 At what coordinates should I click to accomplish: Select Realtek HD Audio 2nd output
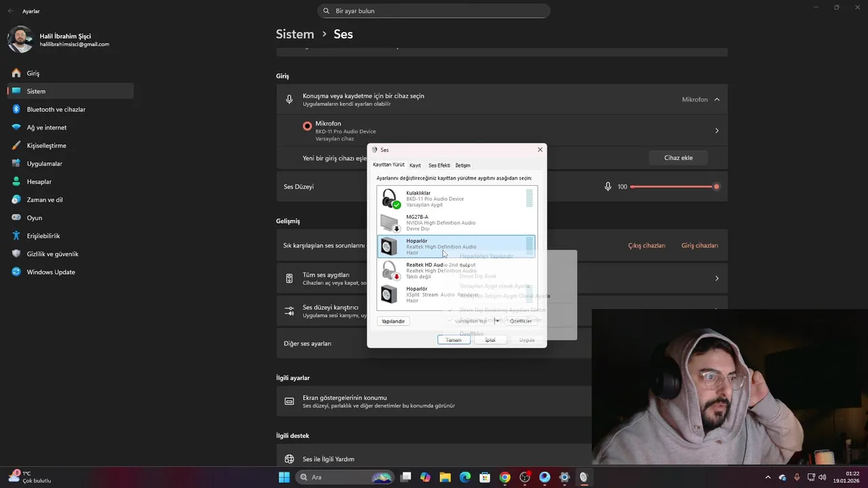coord(456,270)
